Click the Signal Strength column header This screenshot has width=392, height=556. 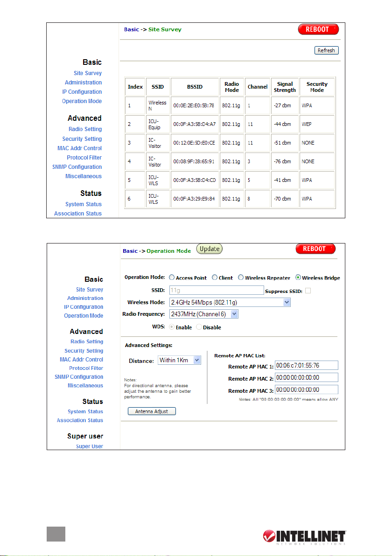coord(285,87)
